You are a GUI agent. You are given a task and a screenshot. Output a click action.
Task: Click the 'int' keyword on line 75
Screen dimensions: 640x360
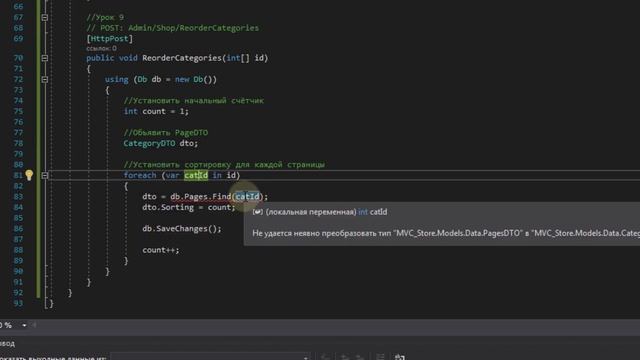(x=131, y=111)
